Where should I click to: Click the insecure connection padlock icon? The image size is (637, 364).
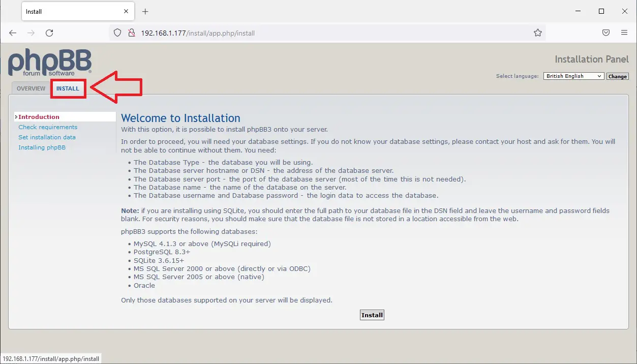click(131, 33)
